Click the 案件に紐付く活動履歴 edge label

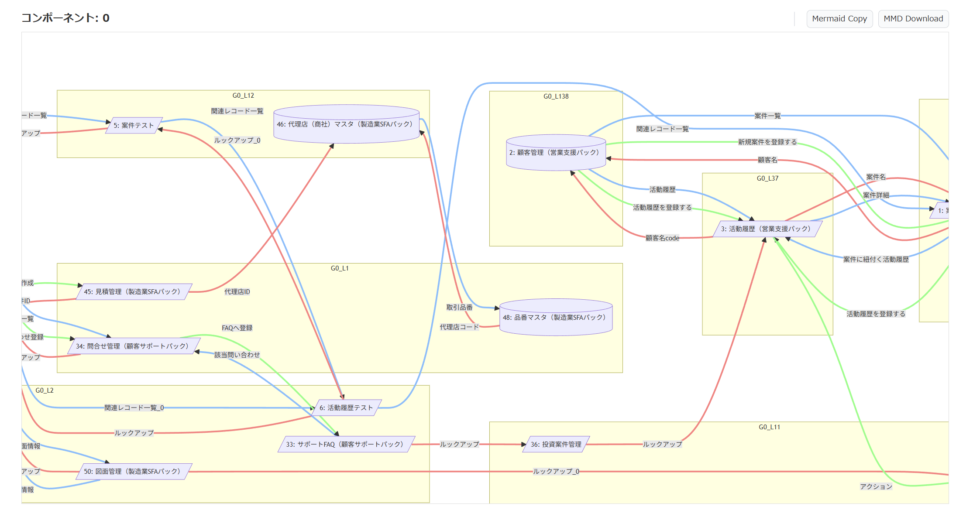[x=876, y=260]
